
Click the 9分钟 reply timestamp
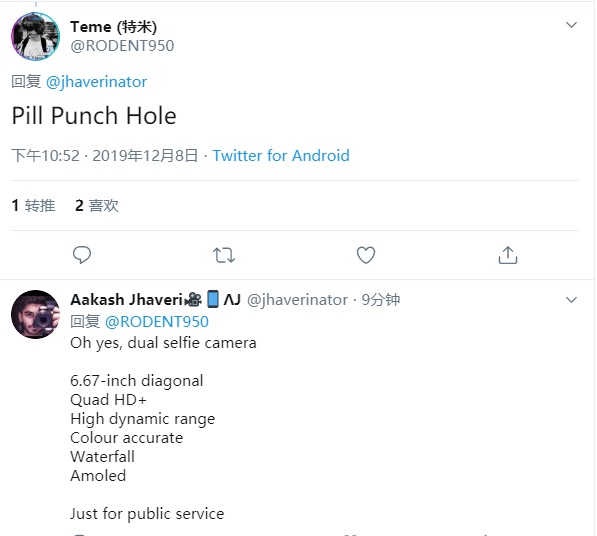click(x=381, y=300)
